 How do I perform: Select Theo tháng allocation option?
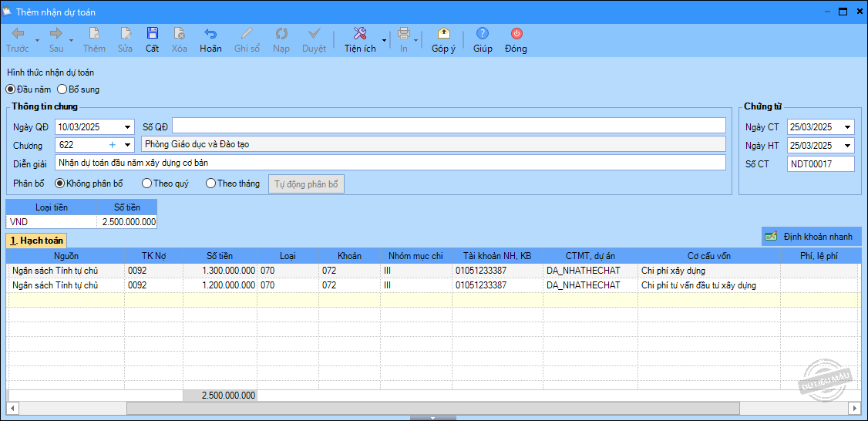(x=210, y=184)
